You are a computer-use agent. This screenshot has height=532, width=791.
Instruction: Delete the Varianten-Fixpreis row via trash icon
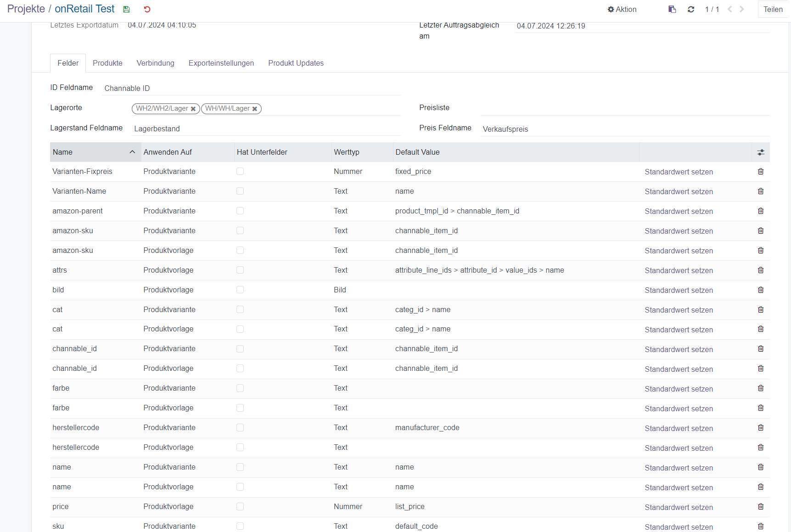[761, 172]
